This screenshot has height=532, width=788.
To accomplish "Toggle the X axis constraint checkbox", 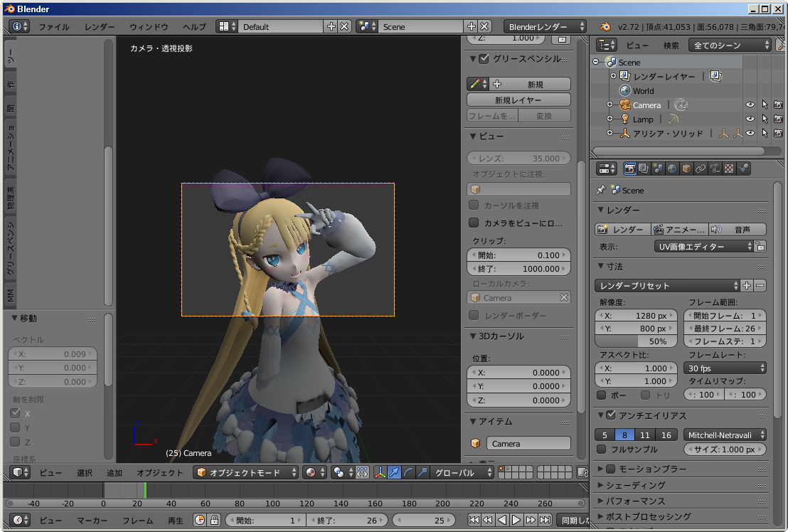I will (x=15, y=413).
